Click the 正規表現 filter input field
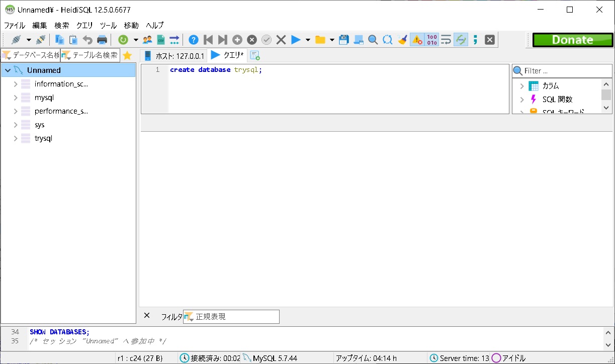615x364 pixels. (231, 317)
